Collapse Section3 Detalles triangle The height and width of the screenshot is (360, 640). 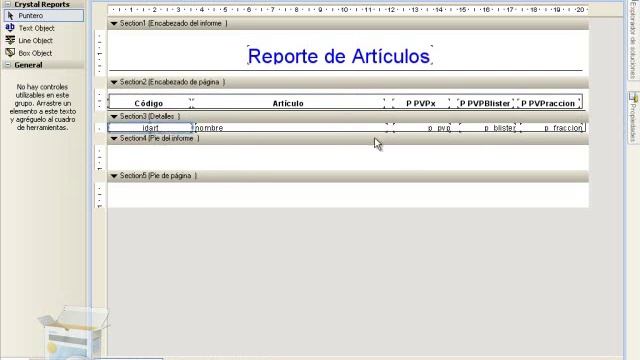(114, 117)
